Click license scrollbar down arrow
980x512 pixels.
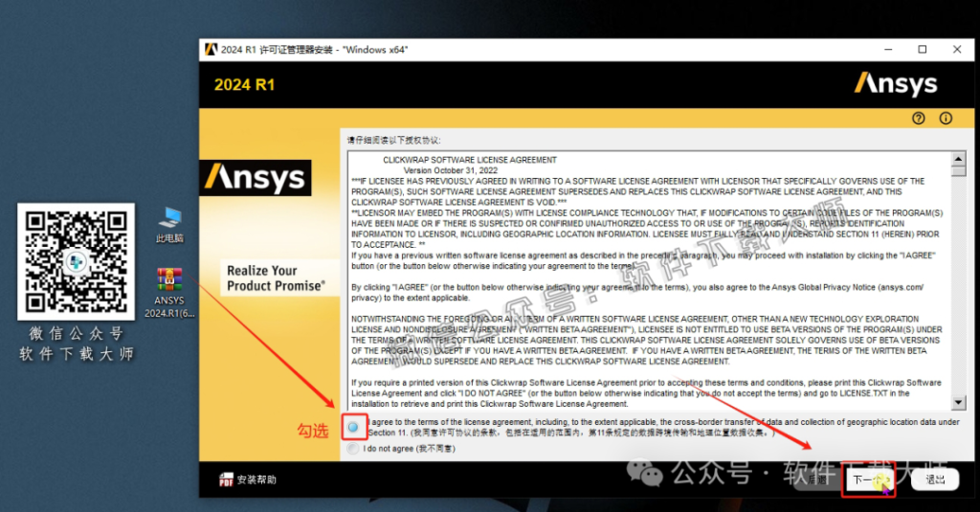[x=958, y=403]
